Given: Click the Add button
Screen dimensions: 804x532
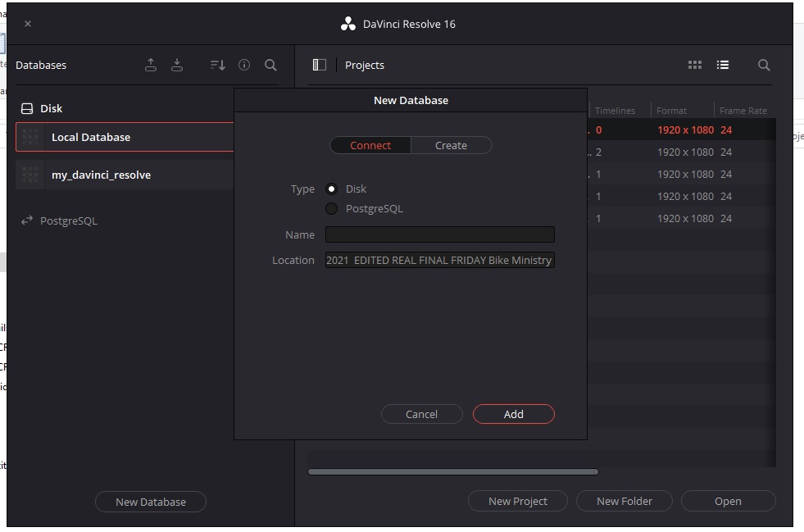Looking at the screenshot, I should click(x=514, y=414).
